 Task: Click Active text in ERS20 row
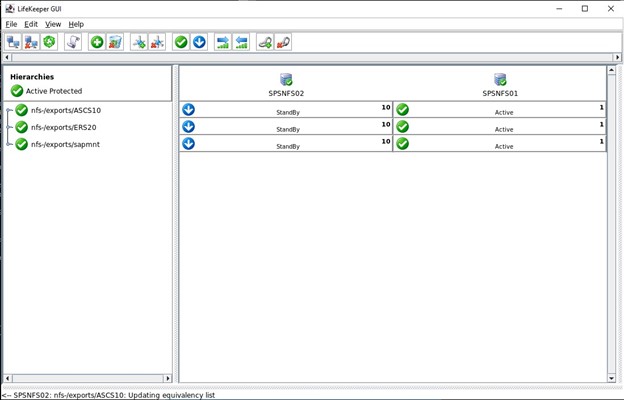[504, 130]
